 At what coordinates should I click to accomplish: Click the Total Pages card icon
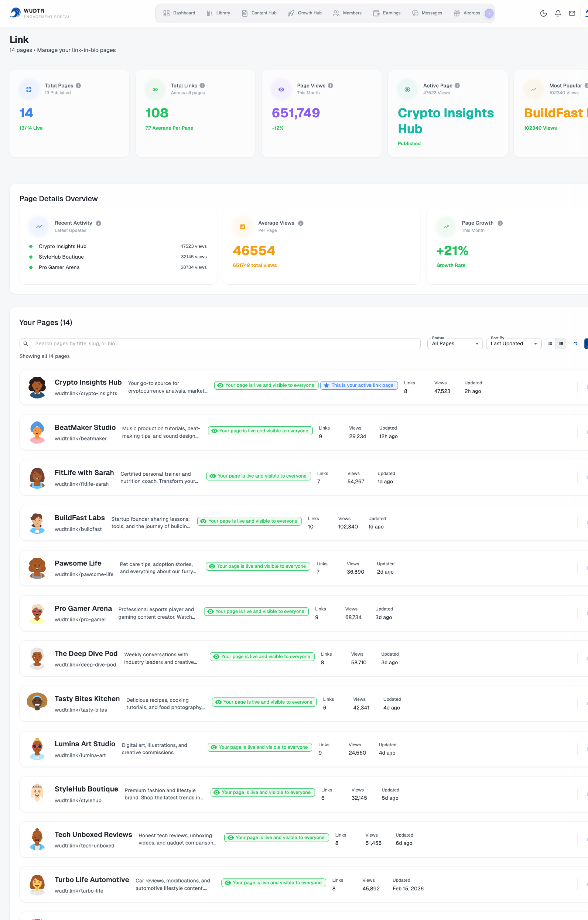[29, 90]
